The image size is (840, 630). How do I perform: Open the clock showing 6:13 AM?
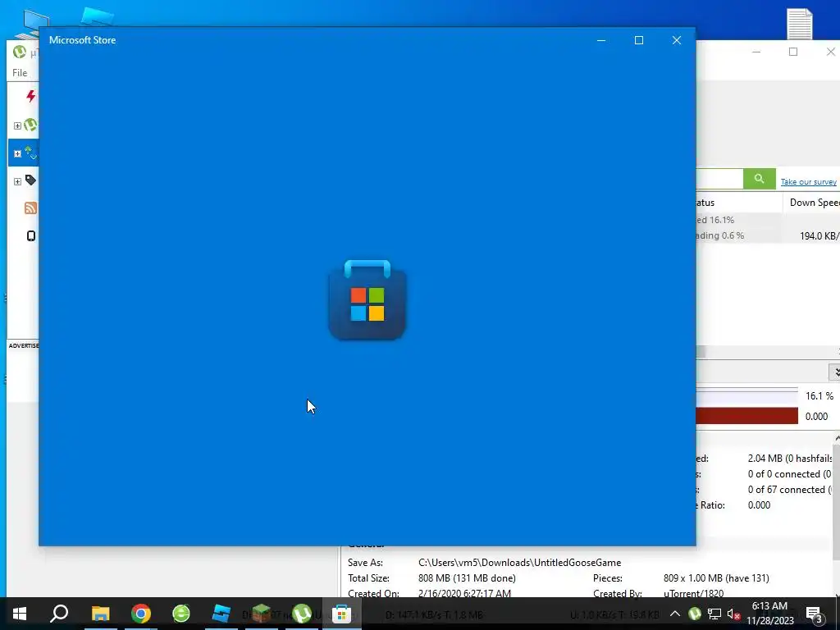pos(769,614)
